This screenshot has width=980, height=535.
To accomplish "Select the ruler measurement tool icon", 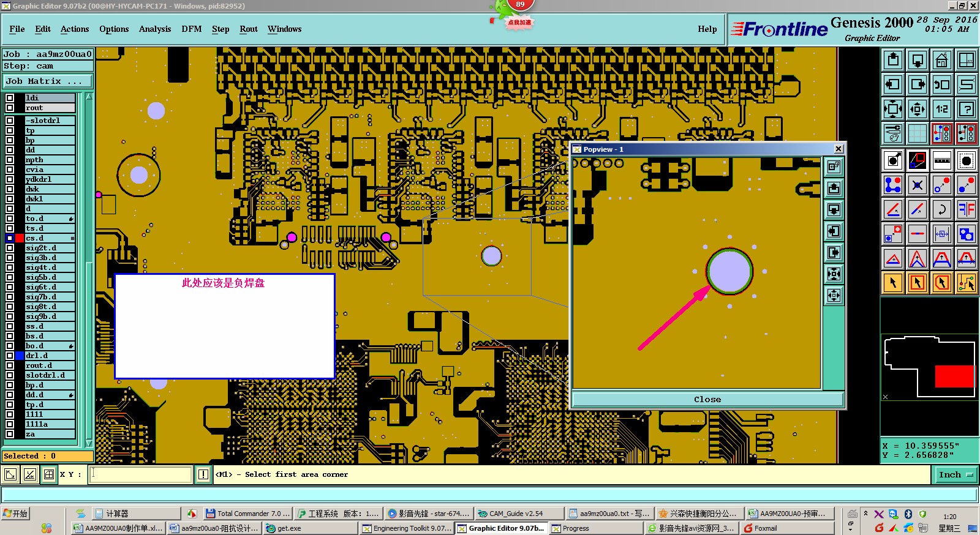I will click(942, 161).
